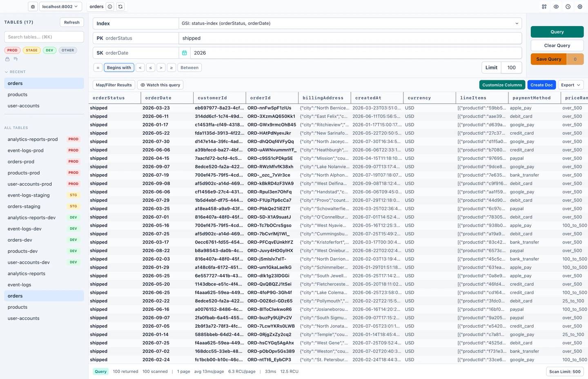Click the customerId column header

[220, 98]
